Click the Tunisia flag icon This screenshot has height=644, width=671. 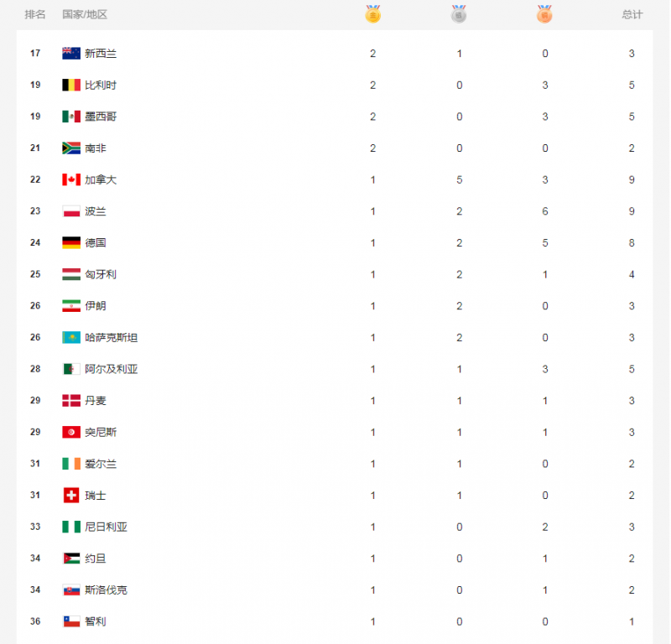71,432
